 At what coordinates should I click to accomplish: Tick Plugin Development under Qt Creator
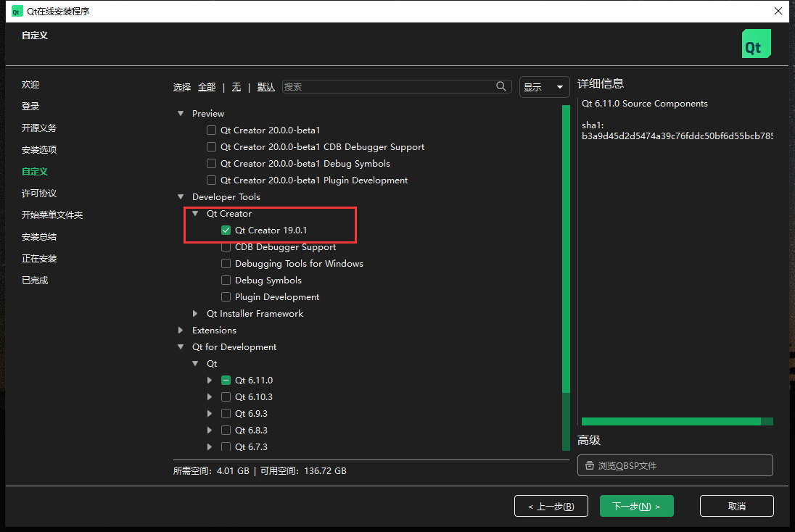[226, 297]
